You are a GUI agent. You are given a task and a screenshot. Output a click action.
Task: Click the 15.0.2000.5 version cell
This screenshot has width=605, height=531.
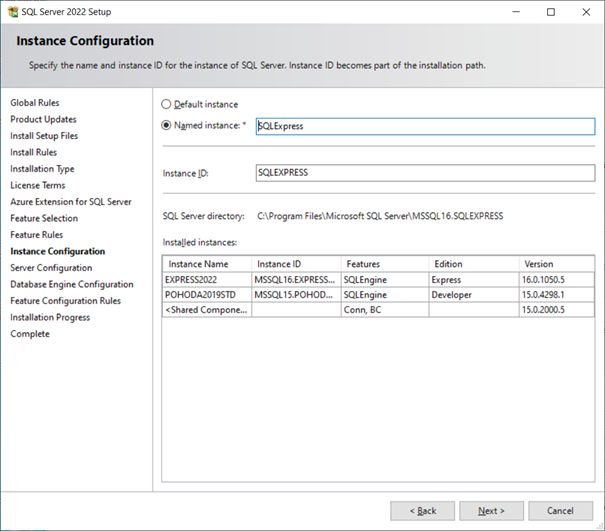[x=556, y=310]
